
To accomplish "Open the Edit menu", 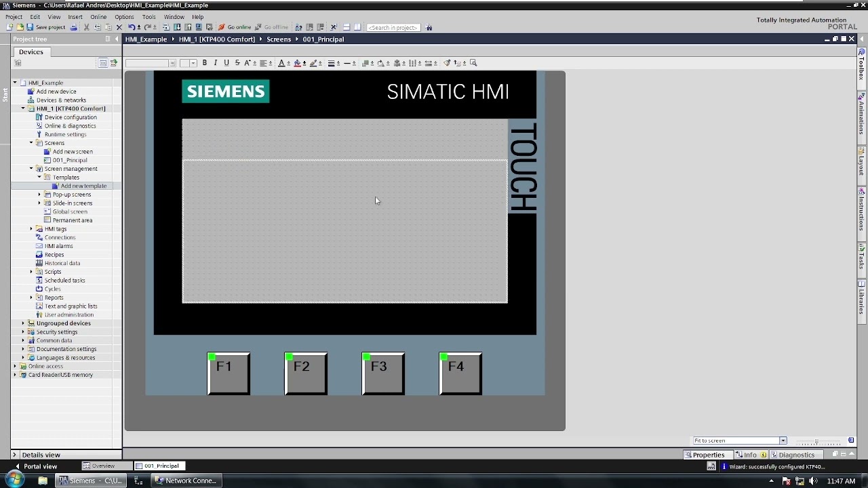I will (35, 17).
